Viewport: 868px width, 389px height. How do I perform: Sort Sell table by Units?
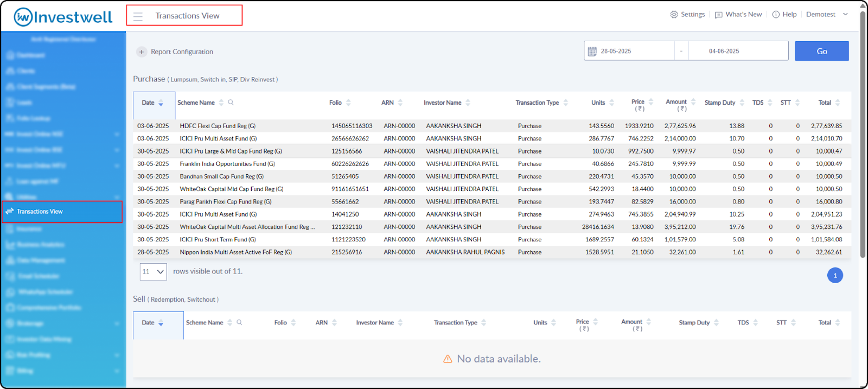pos(553,322)
